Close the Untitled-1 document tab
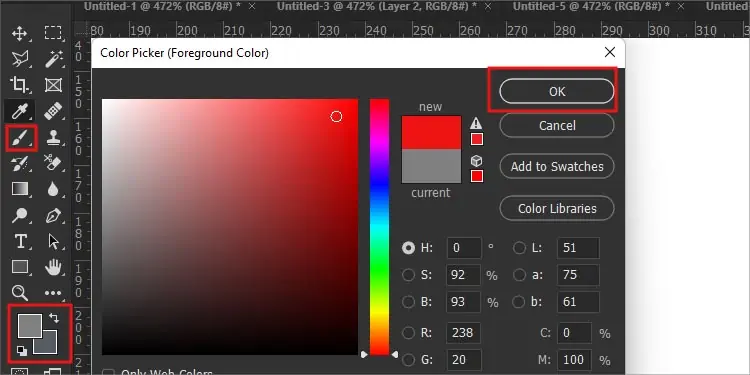750x375 pixels. click(x=252, y=6)
